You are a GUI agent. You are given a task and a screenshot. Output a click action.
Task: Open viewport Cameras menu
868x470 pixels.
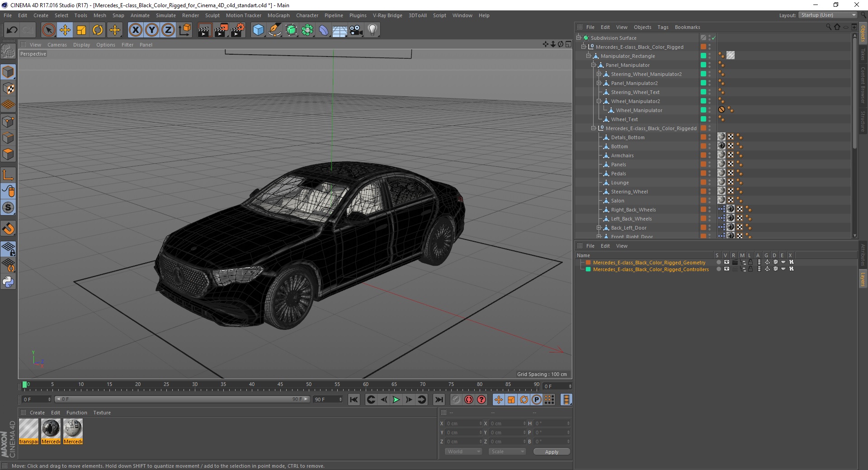(x=57, y=45)
